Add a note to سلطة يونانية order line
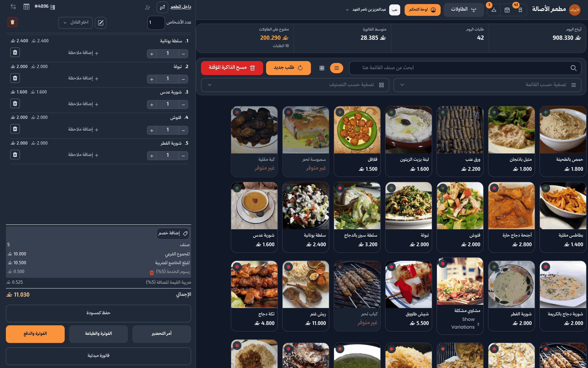The height and width of the screenshot is (368, 588). (83, 53)
